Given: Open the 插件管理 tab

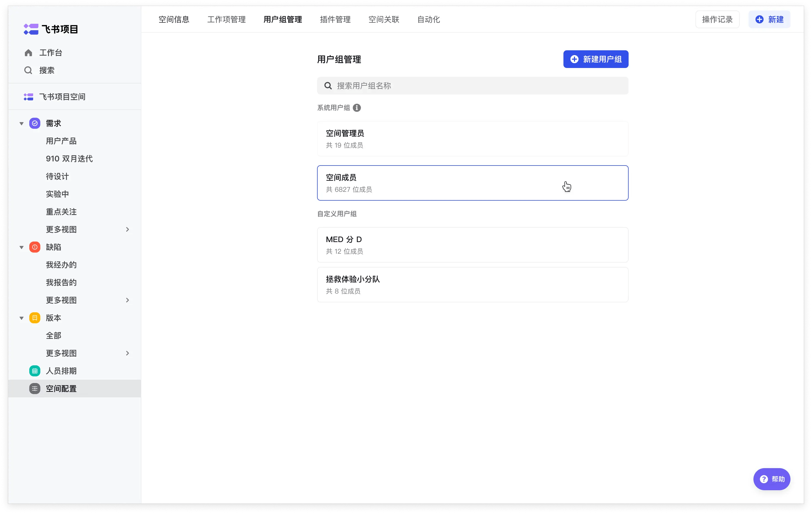Looking at the screenshot, I should pyautogui.click(x=335, y=19).
